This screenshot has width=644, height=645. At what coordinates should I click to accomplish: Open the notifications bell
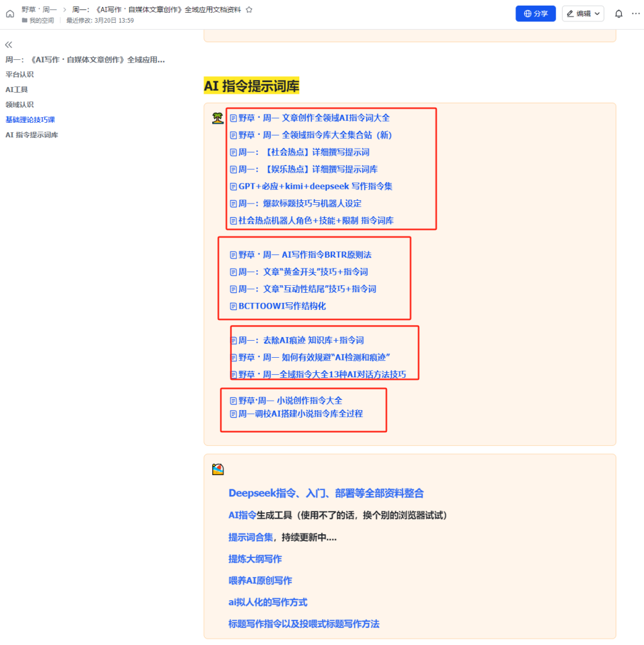tap(619, 14)
